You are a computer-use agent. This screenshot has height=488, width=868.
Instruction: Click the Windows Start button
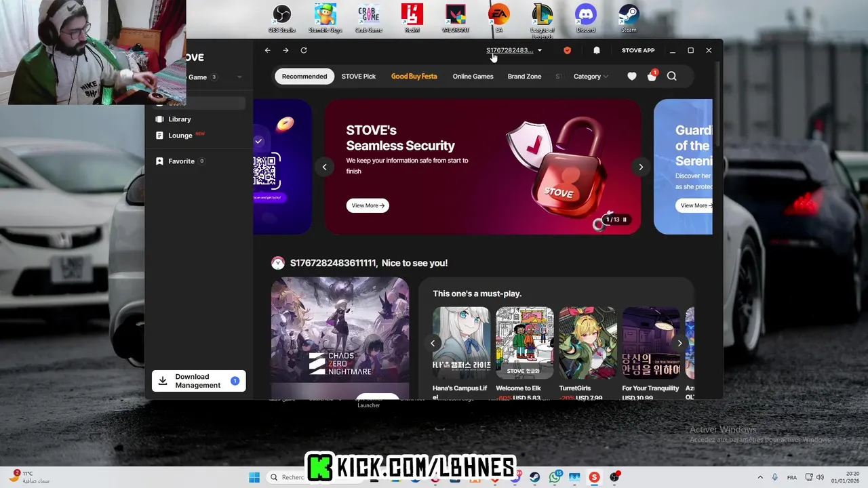tap(254, 477)
